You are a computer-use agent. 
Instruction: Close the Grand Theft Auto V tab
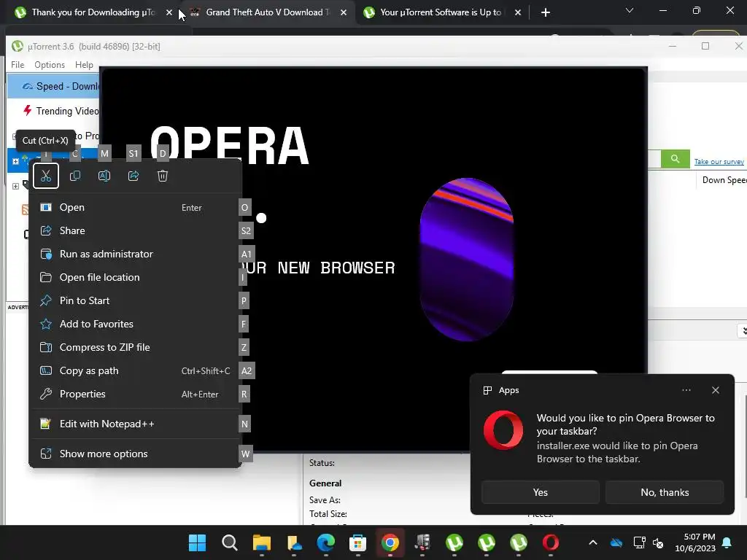click(x=344, y=12)
